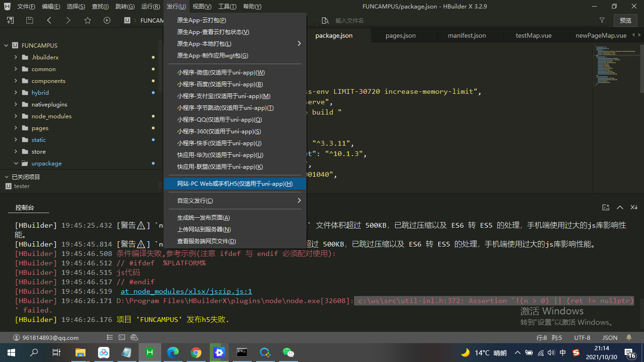
Task: Select the static folder
Action: [39, 140]
